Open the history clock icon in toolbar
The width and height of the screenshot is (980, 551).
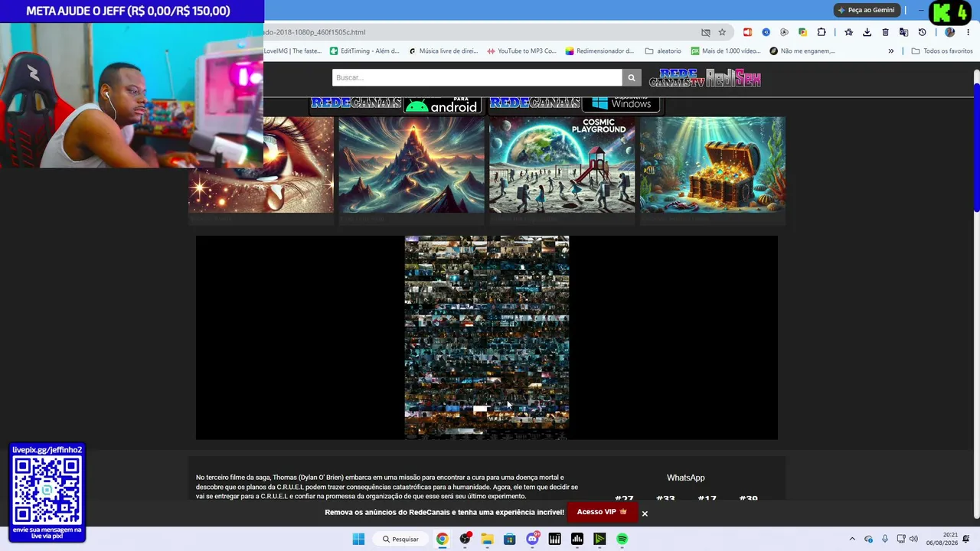pos(922,32)
